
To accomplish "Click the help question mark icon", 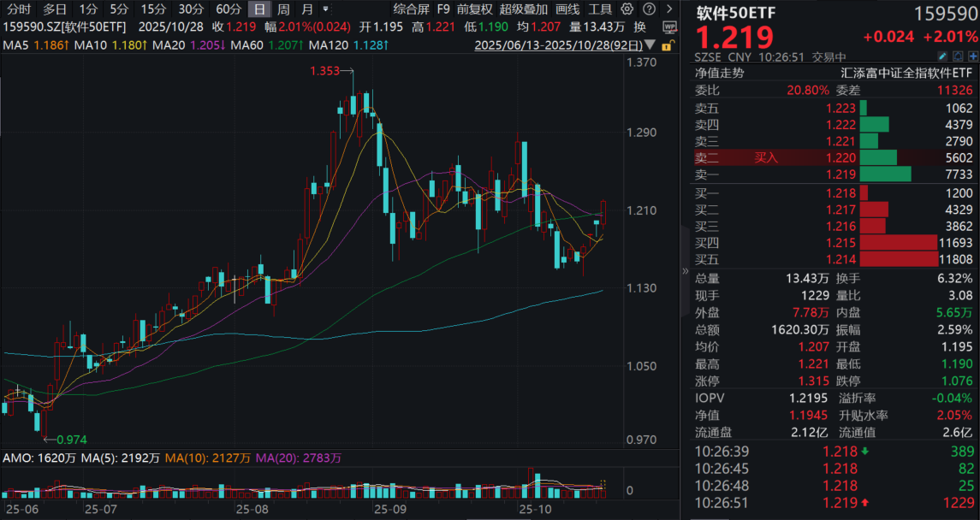I will tap(649, 9).
